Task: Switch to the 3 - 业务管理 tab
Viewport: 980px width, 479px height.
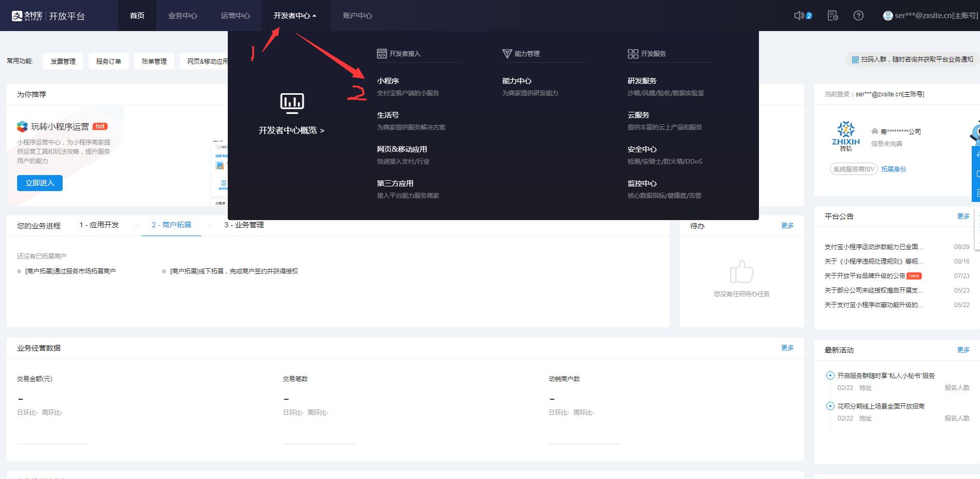Action: 244,225
